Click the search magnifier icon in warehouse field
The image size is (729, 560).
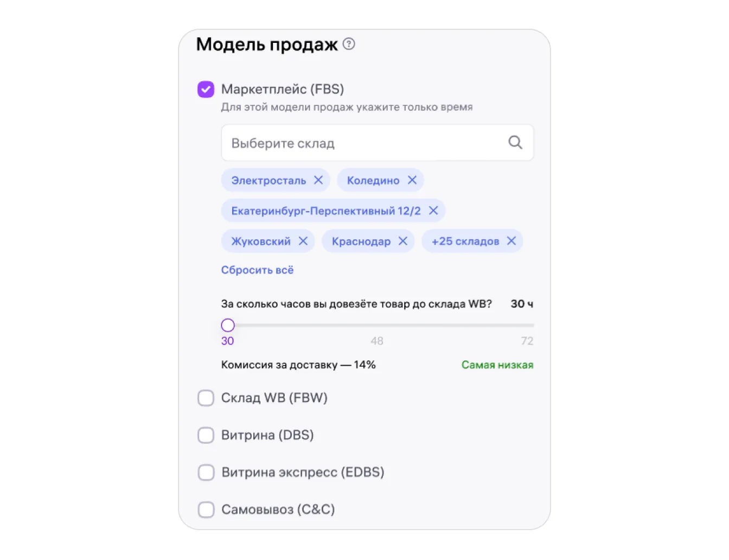tap(515, 143)
